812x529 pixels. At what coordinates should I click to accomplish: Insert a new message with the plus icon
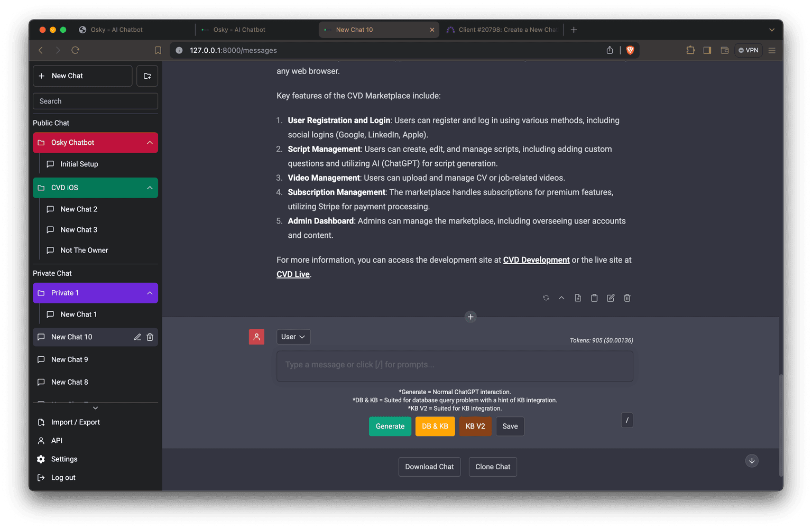tap(470, 317)
